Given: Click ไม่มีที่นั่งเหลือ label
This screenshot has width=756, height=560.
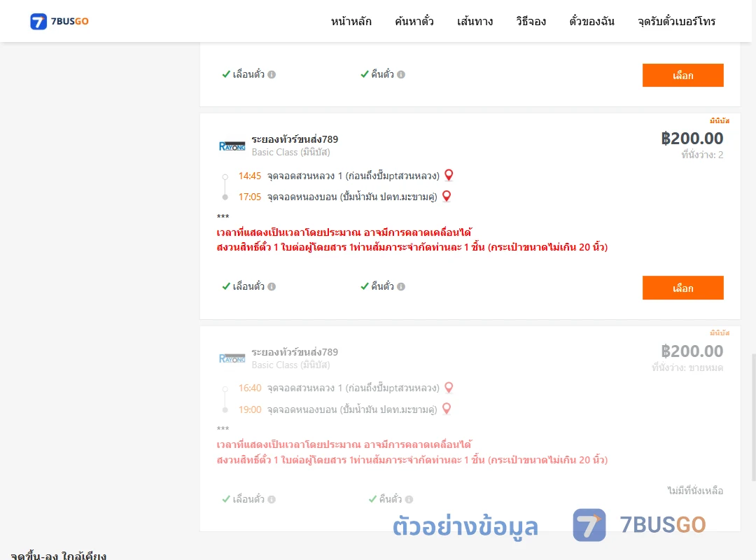Looking at the screenshot, I should (x=695, y=491).
